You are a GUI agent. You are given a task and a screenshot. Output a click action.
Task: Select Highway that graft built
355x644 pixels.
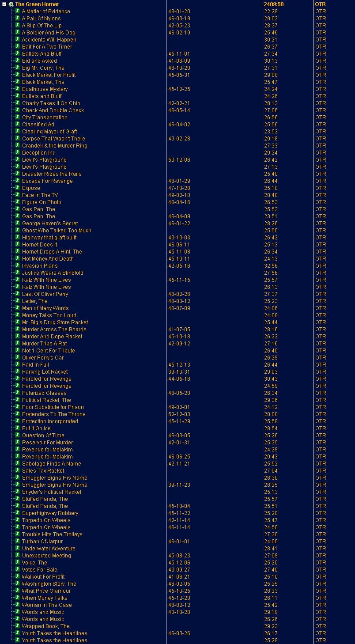[x=49, y=238]
